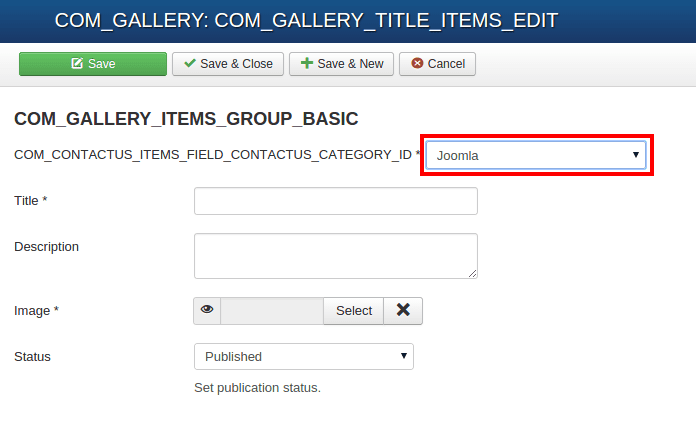Click the green Save button
Viewport: 696px width, 443px height.
tap(93, 64)
